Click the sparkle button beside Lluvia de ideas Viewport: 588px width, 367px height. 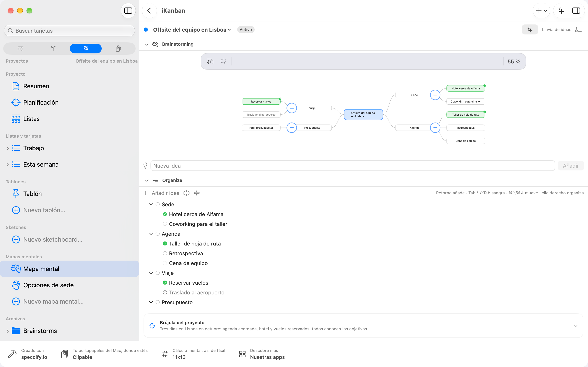[530, 30]
